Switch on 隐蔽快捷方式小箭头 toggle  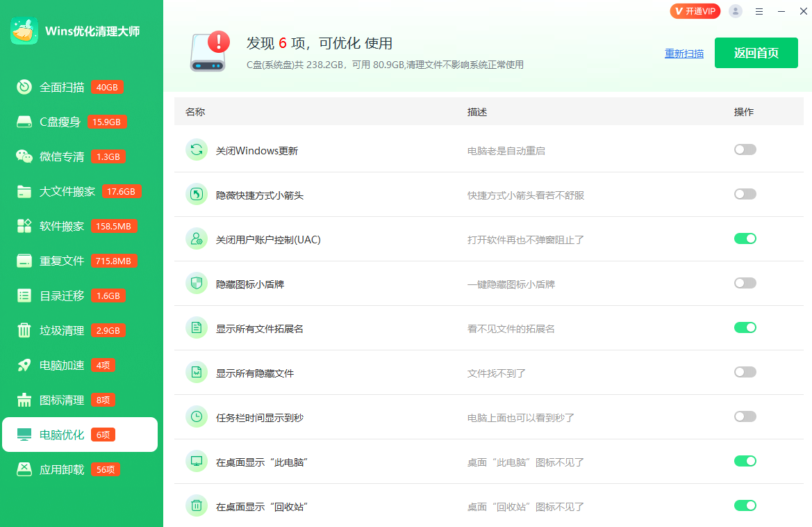pos(745,195)
